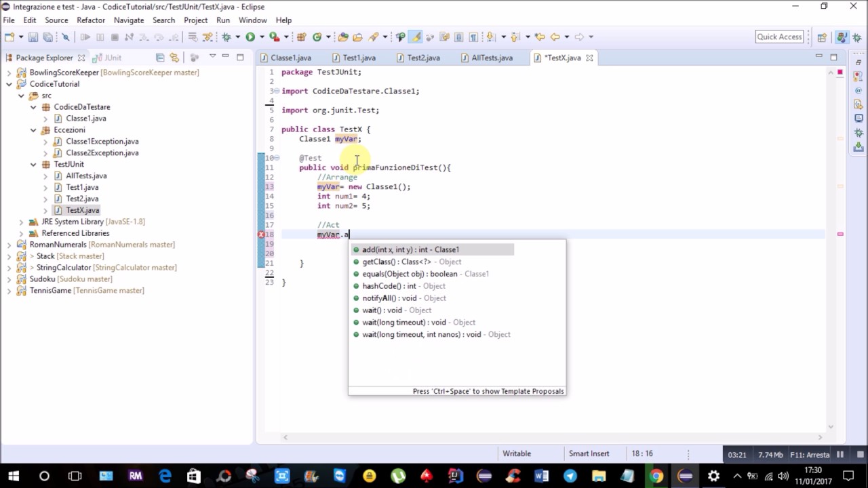This screenshot has width=868, height=488.
Task: Choose add(int x, int y) proposal
Action: 432,249
